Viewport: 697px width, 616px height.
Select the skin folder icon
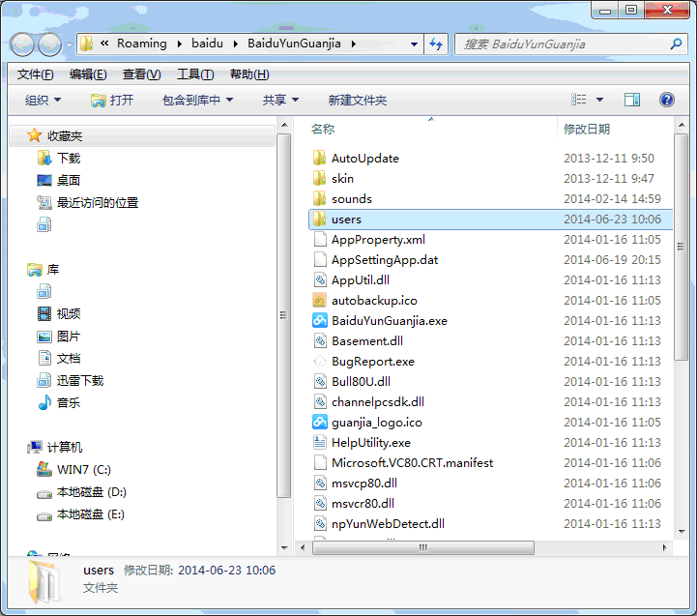tap(319, 178)
